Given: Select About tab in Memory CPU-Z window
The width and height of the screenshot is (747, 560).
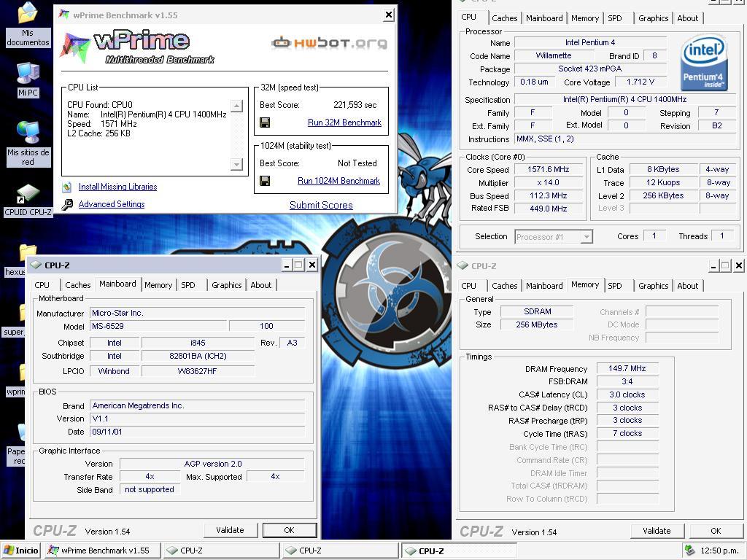Looking at the screenshot, I should pyautogui.click(x=688, y=286).
